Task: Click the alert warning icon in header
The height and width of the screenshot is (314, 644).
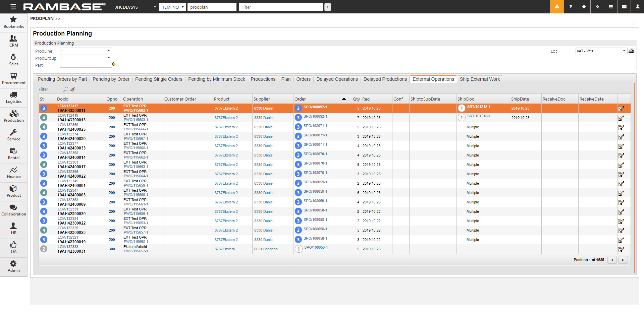Action: pos(557,7)
